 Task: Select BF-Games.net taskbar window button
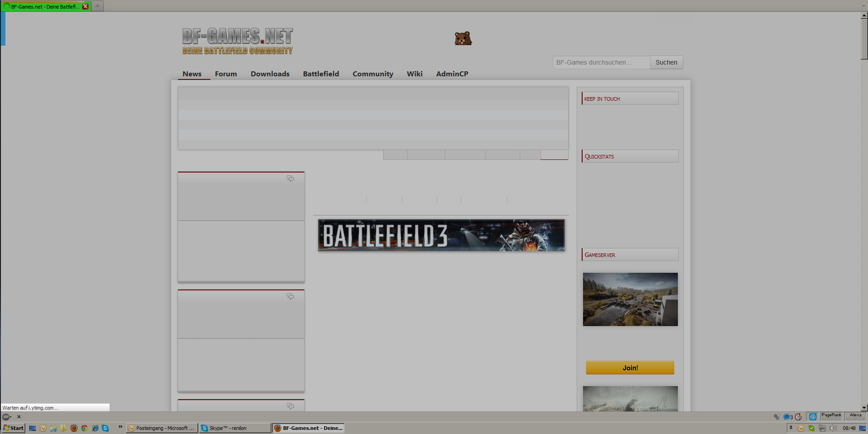308,428
